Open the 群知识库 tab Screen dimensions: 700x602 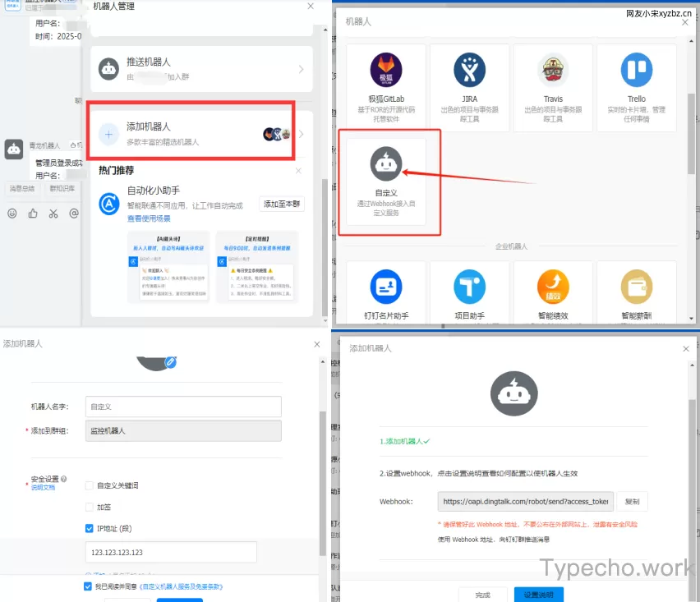point(62,189)
